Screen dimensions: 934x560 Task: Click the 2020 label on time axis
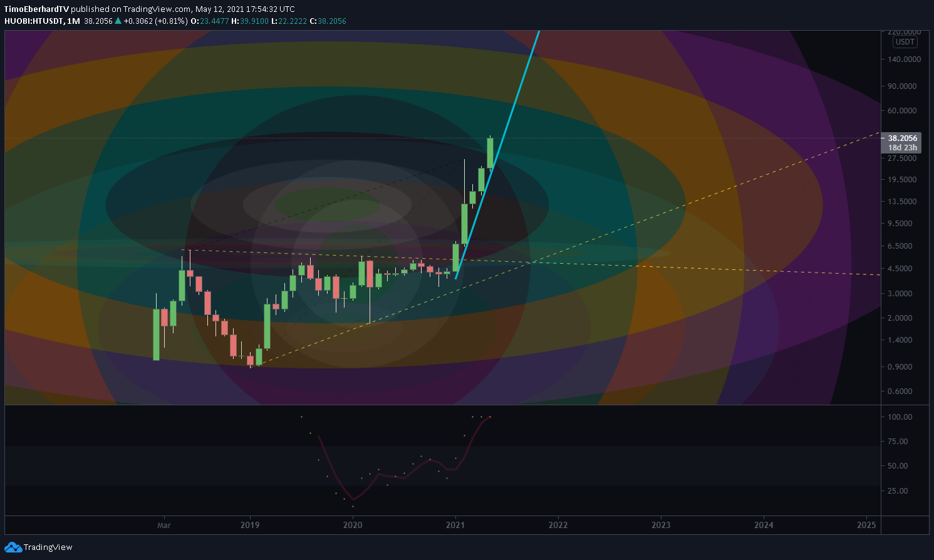353,525
